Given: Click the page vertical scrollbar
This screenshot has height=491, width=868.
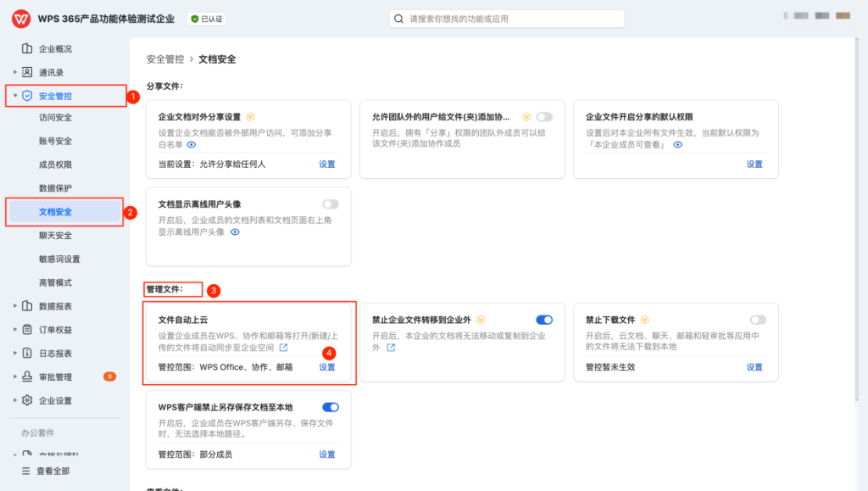Looking at the screenshot, I should pos(857,219).
